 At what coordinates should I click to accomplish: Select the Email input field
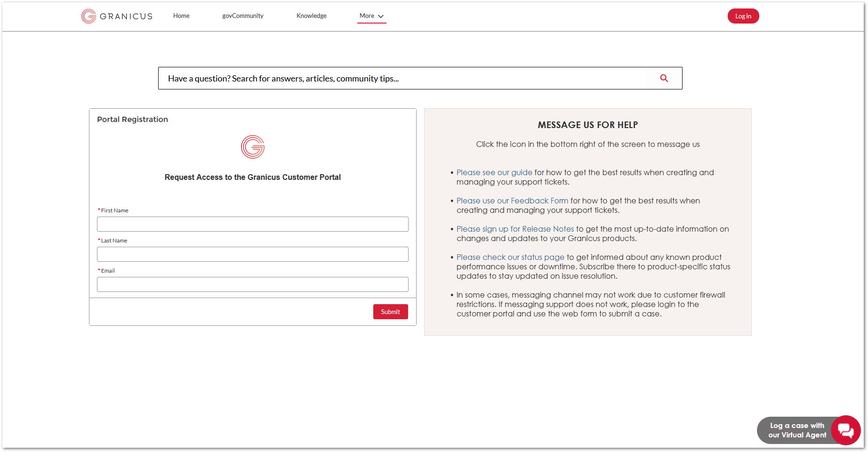[x=252, y=284]
